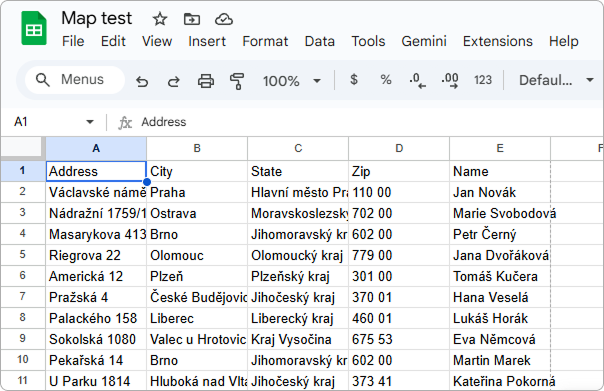Image resolution: width=604 pixels, height=391 pixels.
Task: Select column D header
Action: point(399,148)
